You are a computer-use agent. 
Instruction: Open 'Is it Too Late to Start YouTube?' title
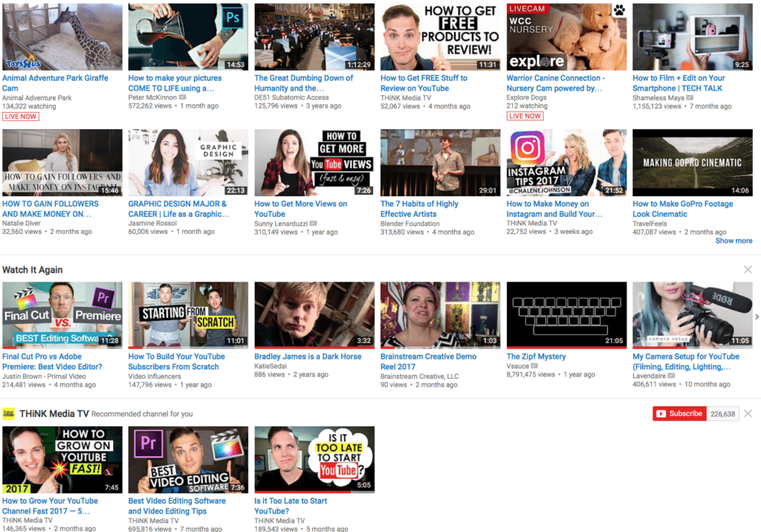tap(291, 506)
